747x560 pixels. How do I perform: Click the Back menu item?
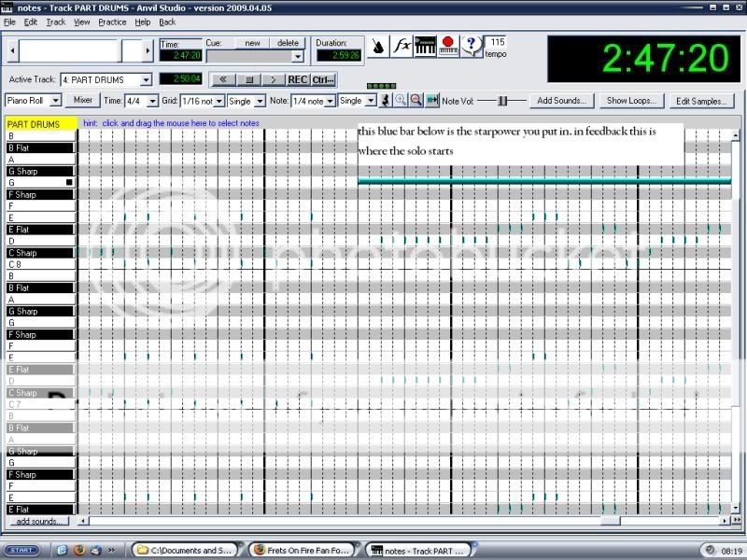(167, 22)
